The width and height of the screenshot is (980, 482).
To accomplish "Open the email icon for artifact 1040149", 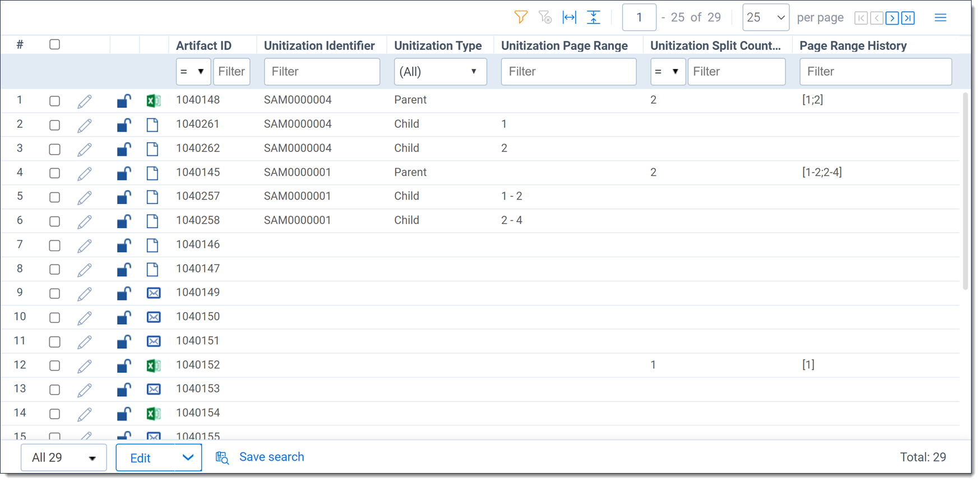I will pos(153,293).
